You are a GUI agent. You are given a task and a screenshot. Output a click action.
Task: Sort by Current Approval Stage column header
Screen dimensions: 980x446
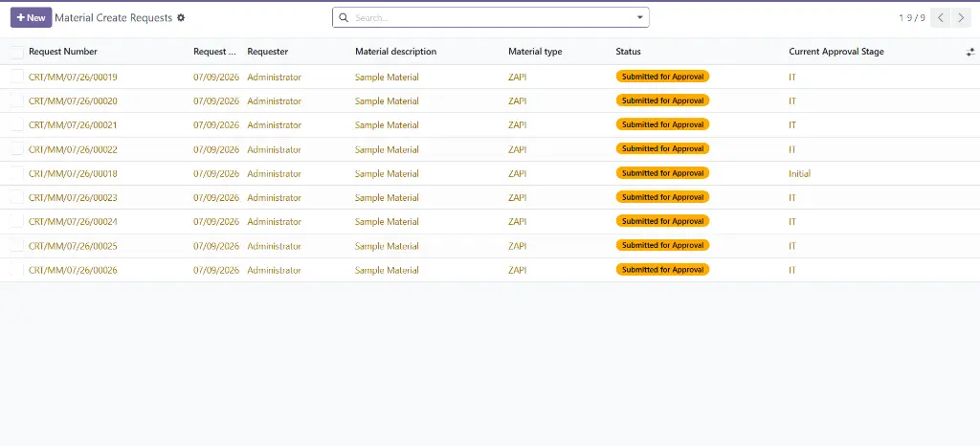[836, 52]
